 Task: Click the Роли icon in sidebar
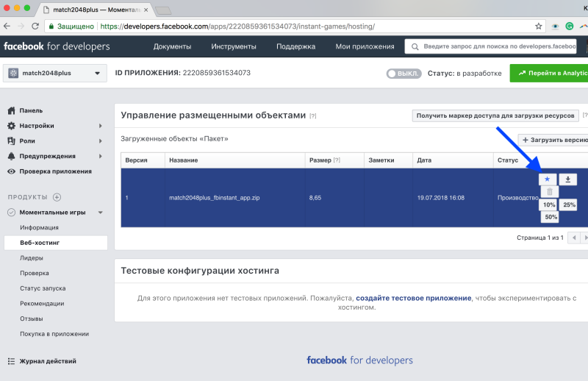(11, 140)
